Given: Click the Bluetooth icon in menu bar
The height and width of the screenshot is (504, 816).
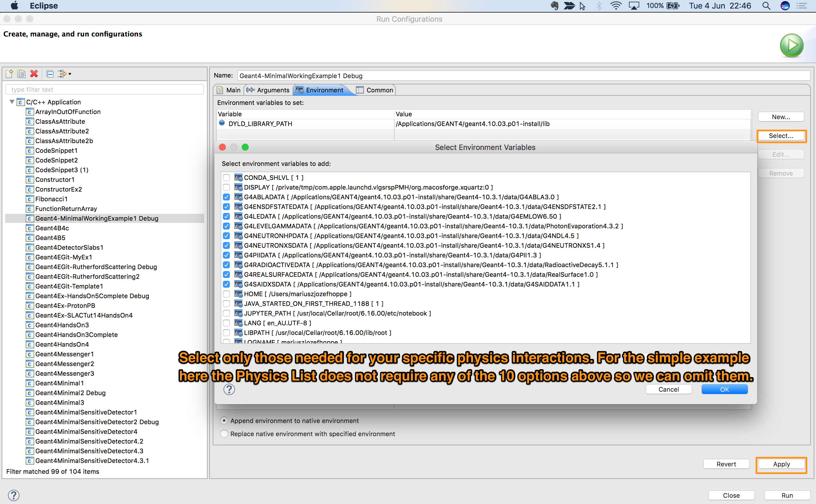Looking at the screenshot, I should [x=599, y=6].
